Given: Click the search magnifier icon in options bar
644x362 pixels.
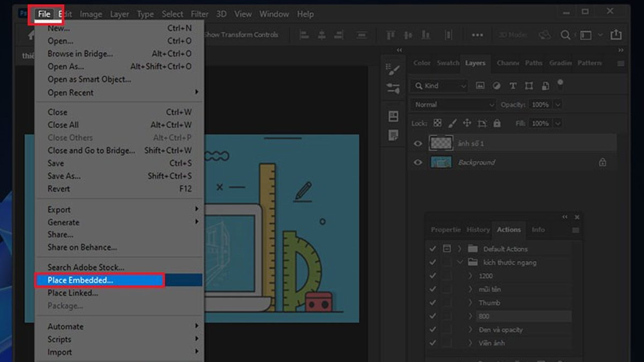Looking at the screenshot, I should click(565, 35).
